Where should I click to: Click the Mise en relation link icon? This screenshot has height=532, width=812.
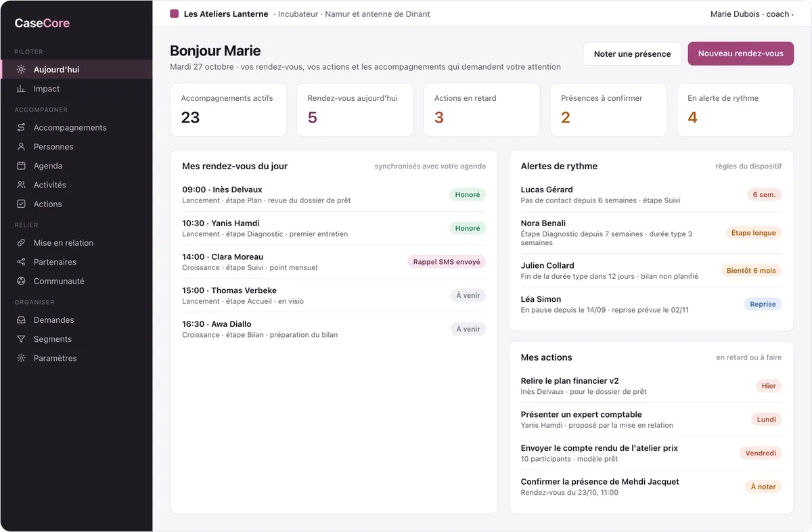pyautogui.click(x=21, y=243)
